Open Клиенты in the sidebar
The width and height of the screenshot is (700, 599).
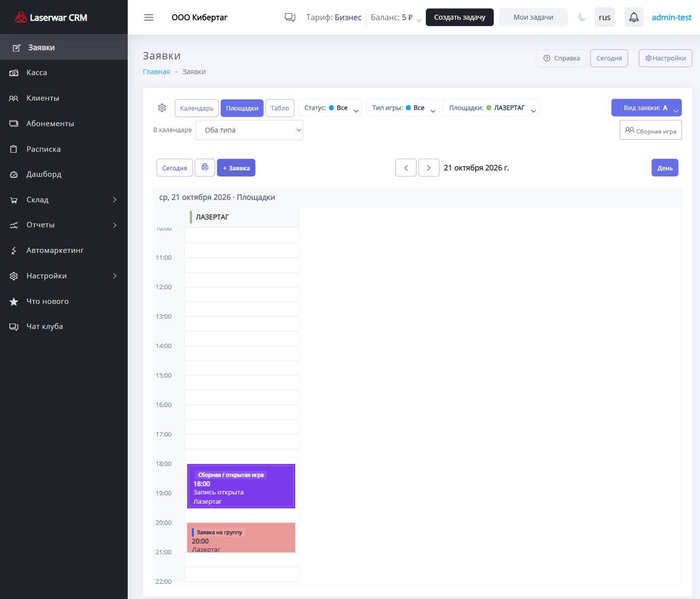(64, 98)
